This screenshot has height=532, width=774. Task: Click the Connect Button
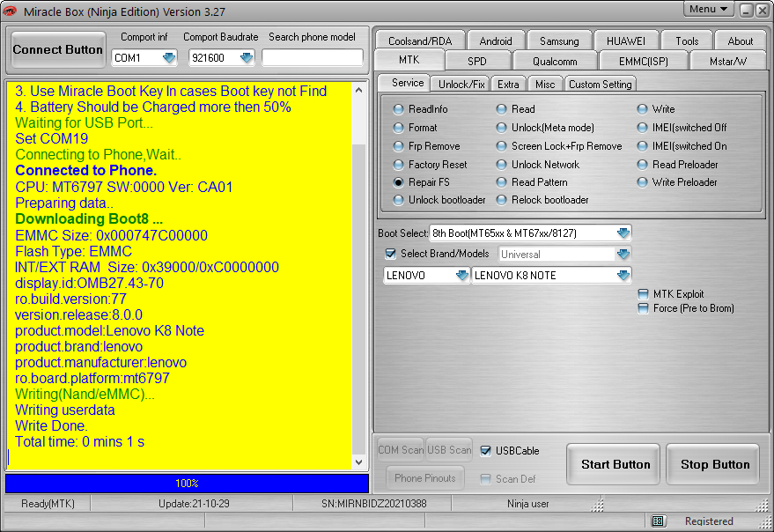click(58, 49)
